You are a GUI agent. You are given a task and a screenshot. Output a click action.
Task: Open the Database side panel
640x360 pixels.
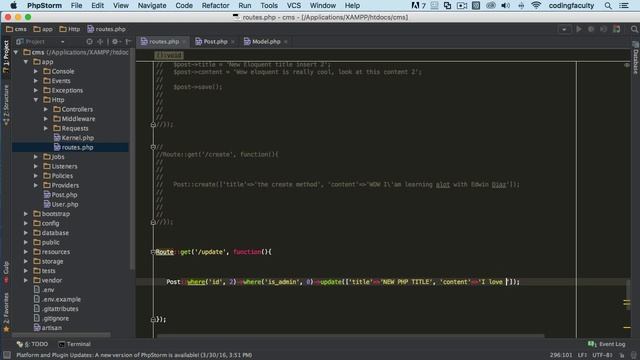(636, 58)
